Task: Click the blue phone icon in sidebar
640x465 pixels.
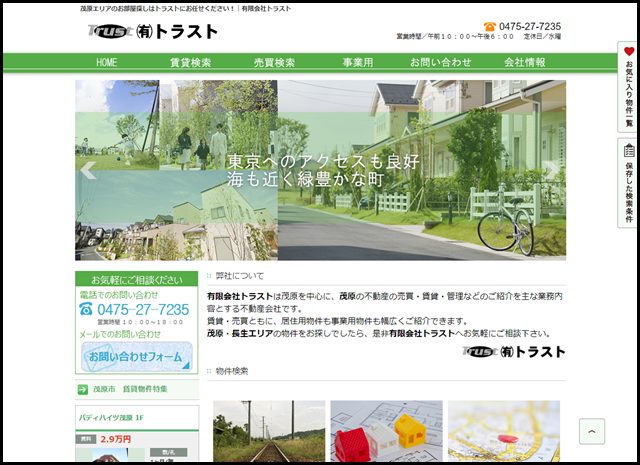Action: pyautogui.click(x=86, y=309)
